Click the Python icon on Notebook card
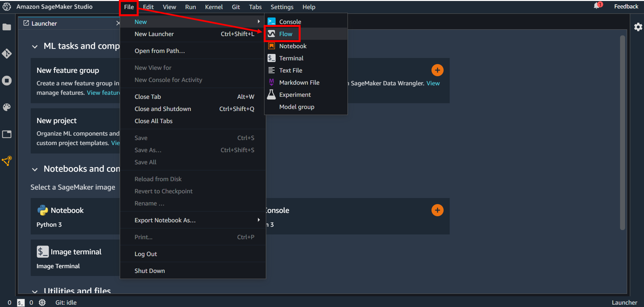Image resolution: width=644 pixels, height=307 pixels. (42, 210)
